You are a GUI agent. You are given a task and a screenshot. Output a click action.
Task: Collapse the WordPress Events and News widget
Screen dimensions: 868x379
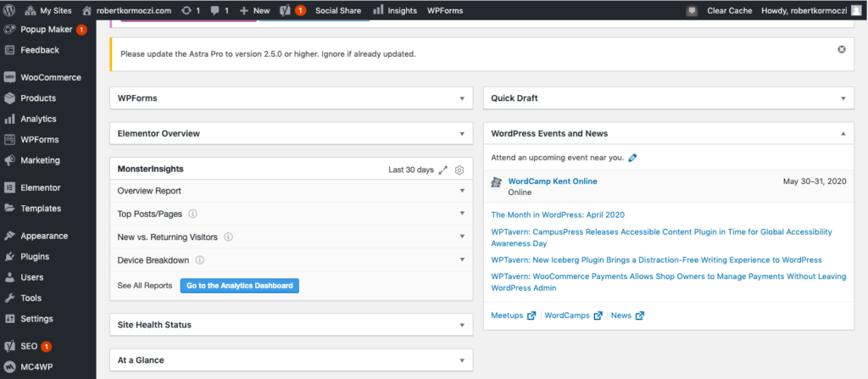click(x=843, y=134)
